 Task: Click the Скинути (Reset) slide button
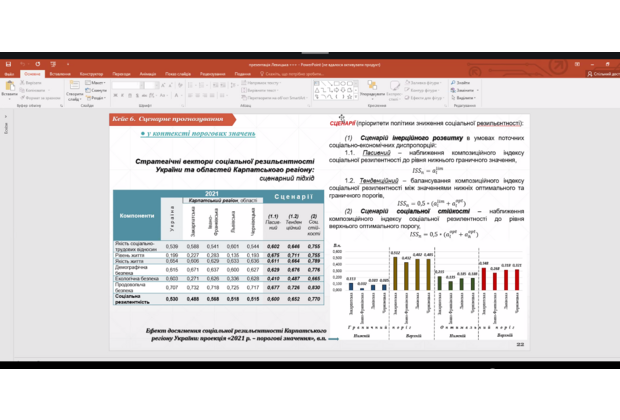(x=96, y=90)
